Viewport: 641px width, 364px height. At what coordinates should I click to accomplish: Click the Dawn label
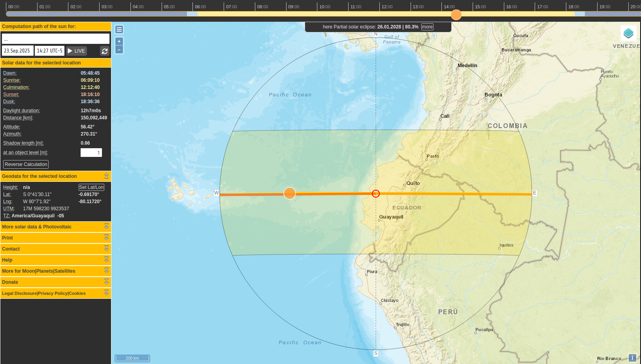point(10,73)
